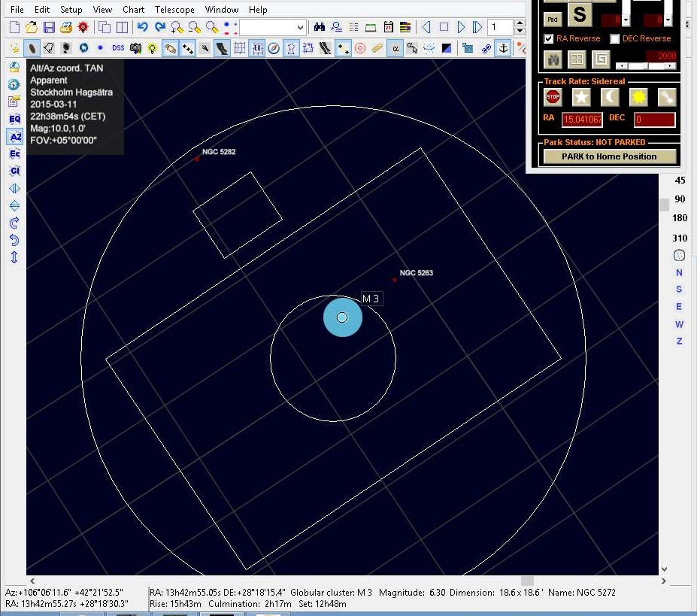Check the DEC Reverse checkbox

[614, 38]
